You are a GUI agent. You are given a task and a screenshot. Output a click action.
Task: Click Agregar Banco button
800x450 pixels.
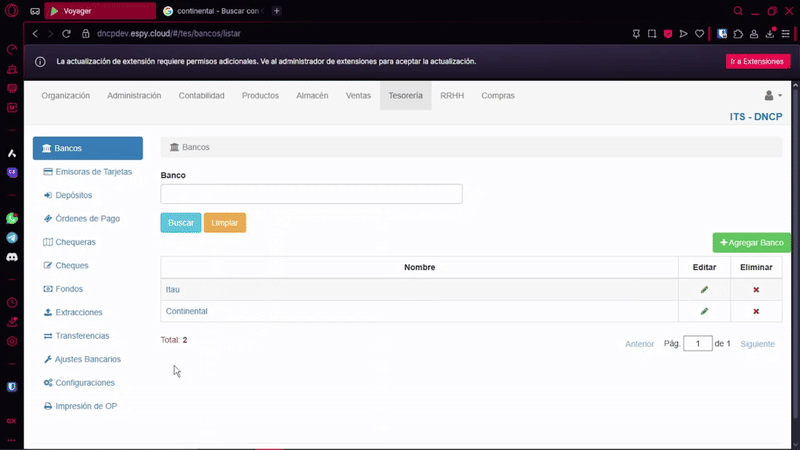pos(751,243)
